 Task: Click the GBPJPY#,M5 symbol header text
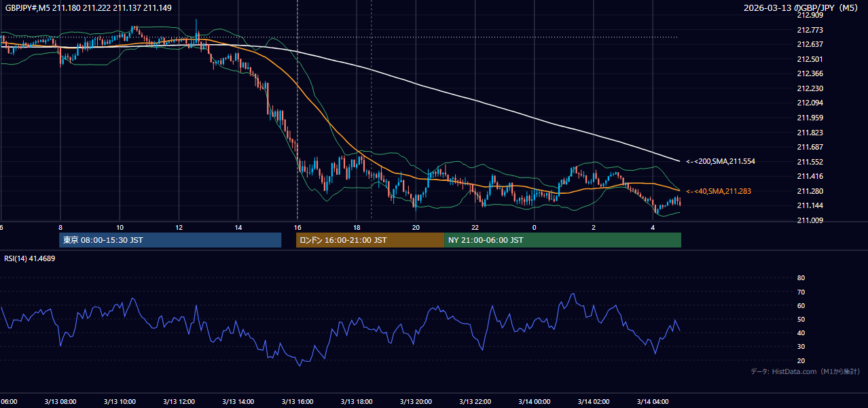pos(88,8)
